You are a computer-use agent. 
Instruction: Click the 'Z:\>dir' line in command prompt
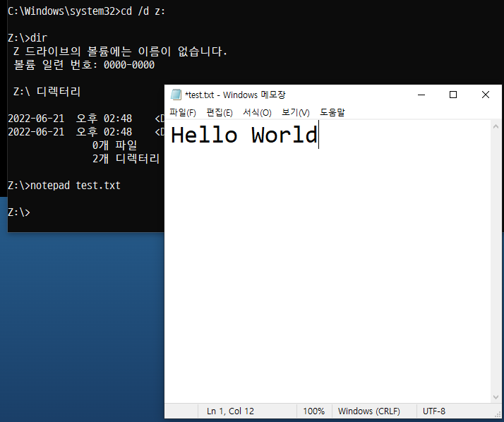coord(28,38)
